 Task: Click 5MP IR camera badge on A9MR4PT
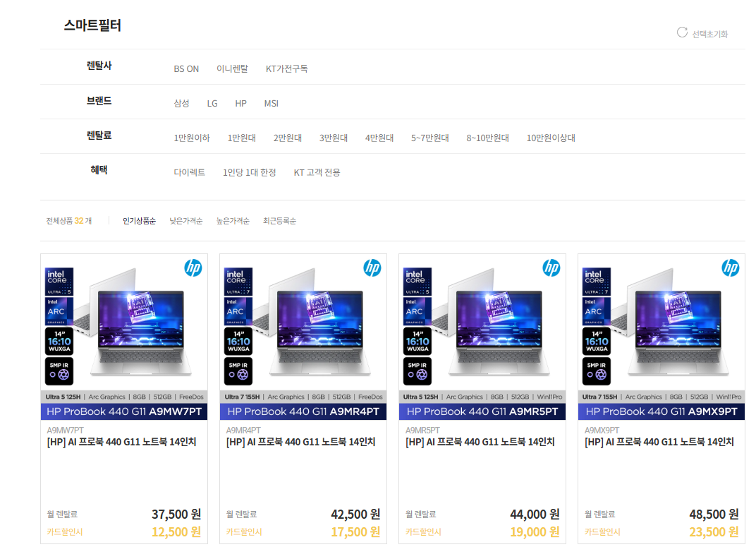pyautogui.click(x=238, y=371)
